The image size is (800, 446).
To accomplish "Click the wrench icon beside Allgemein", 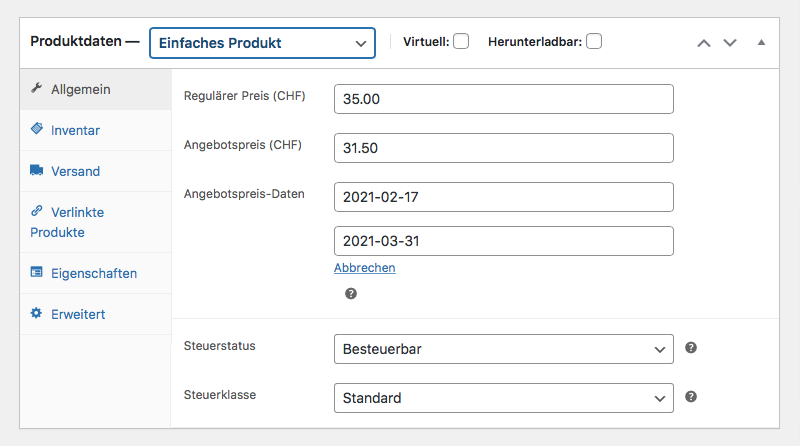I will (x=36, y=88).
